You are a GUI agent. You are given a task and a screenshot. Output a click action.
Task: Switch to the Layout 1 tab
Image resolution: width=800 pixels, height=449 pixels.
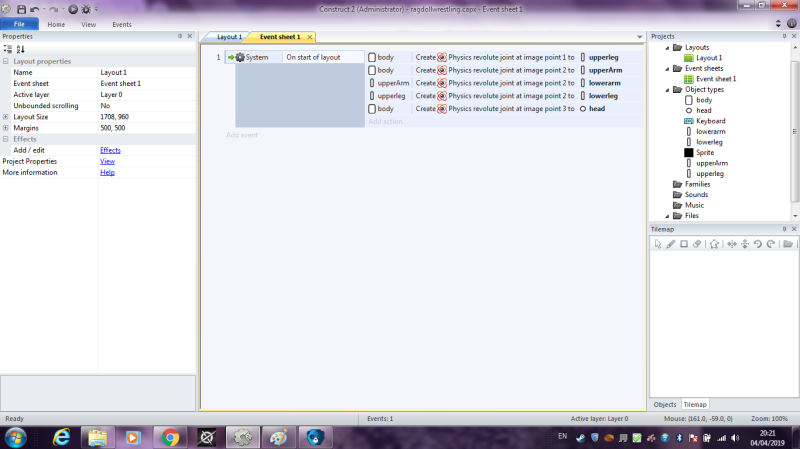229,37
